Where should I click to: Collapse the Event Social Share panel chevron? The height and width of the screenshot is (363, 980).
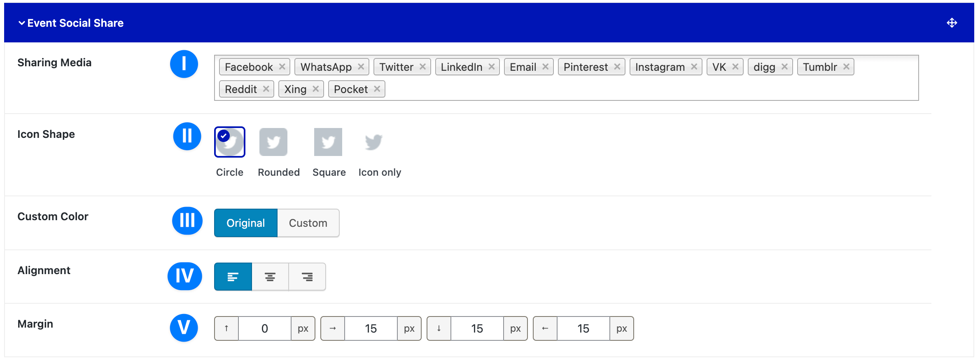pos(22,23)
